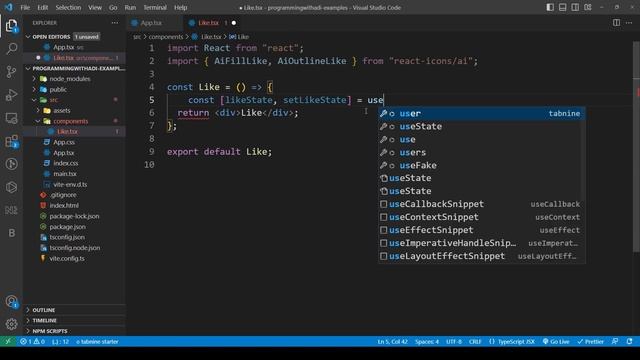
Task: Click components in breadcrumb path
Action: [x=166, y=37]
